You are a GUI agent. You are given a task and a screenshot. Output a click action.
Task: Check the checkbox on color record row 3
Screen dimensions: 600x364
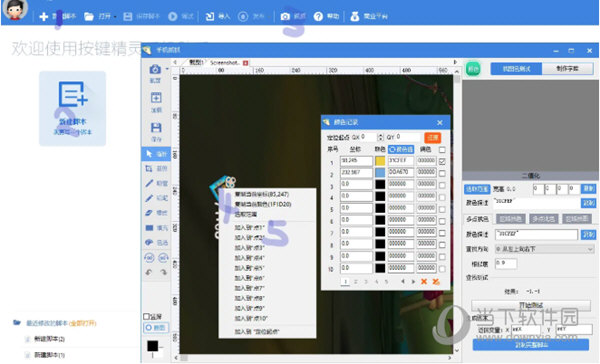coord(442,185)
